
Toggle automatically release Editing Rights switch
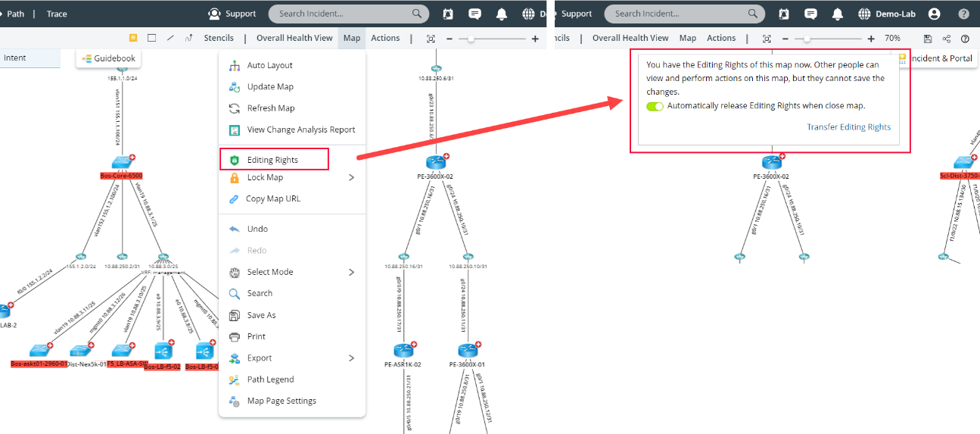[655, 106]
